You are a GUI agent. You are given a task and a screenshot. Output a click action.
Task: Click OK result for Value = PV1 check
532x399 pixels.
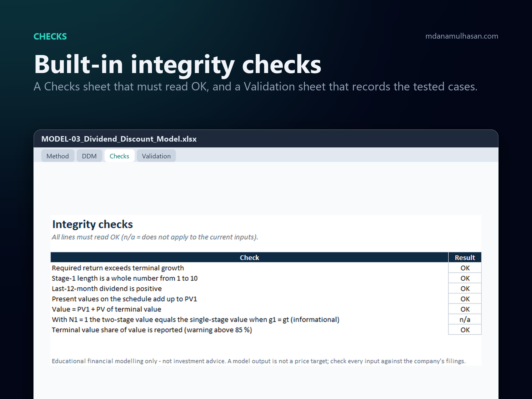click(465, 309)
